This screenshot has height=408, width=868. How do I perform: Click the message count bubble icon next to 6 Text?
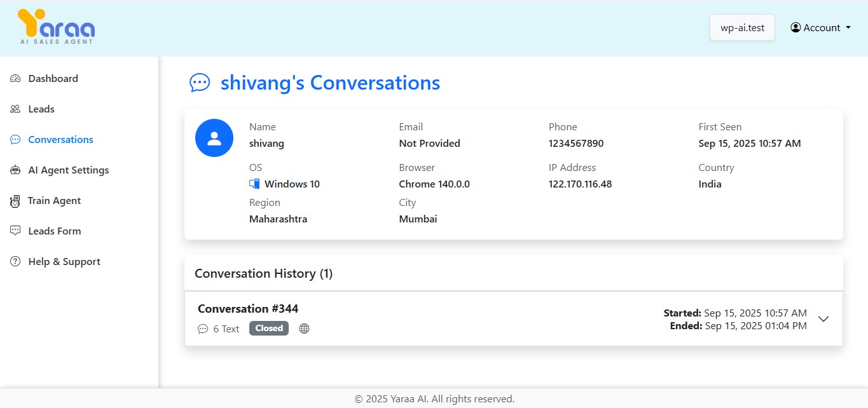coord(203,329)
